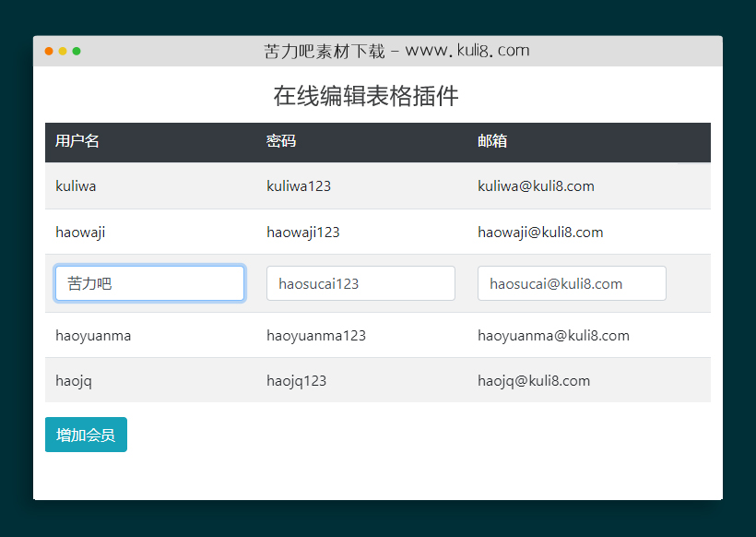Screen dimensions: 756x537
Task: Open the kuliwa@kuli8.com email cell for editing
Action: 537,185
